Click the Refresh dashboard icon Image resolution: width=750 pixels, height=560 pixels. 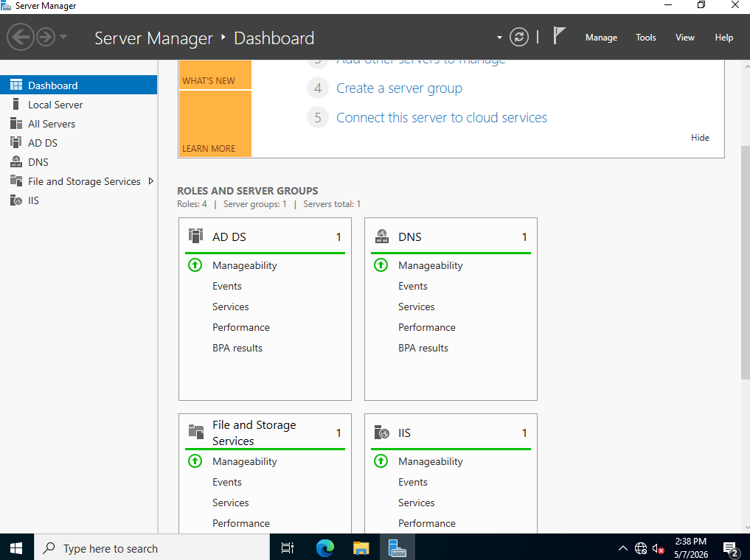519,38
